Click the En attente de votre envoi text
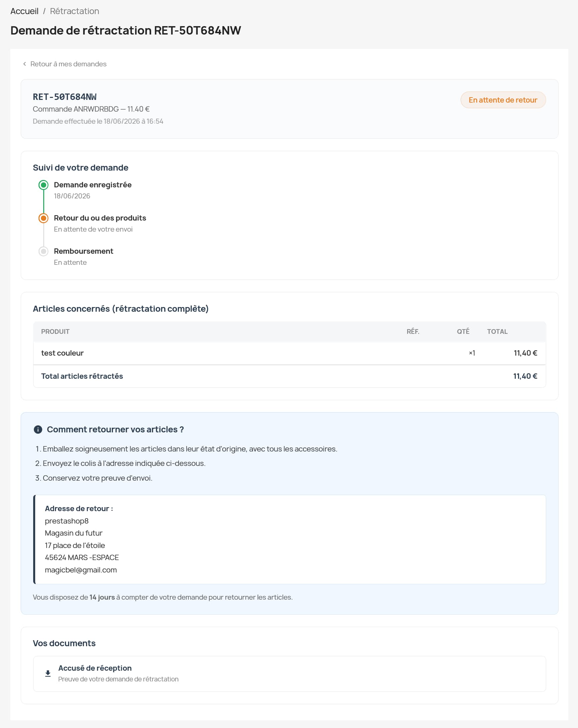The height and width of the screenshot is (728, 578). [93, 229]
